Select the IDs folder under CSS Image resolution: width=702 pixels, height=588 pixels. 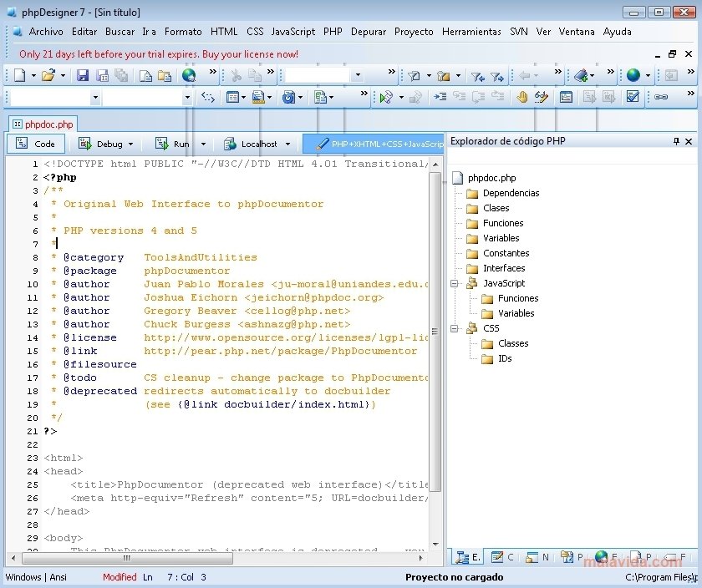(505, 358)
